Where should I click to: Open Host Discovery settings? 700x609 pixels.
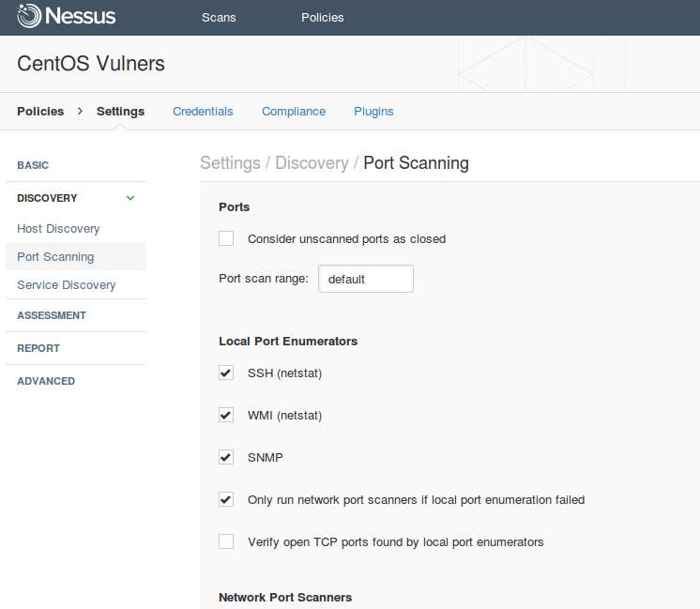(58, 229)
